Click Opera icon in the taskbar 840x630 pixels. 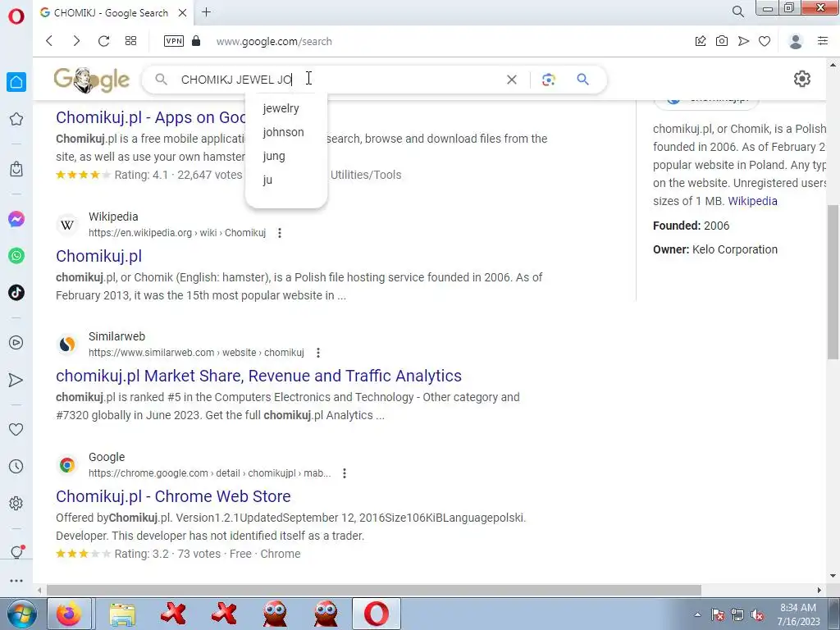pyautogui.click(x=376, y=614)
